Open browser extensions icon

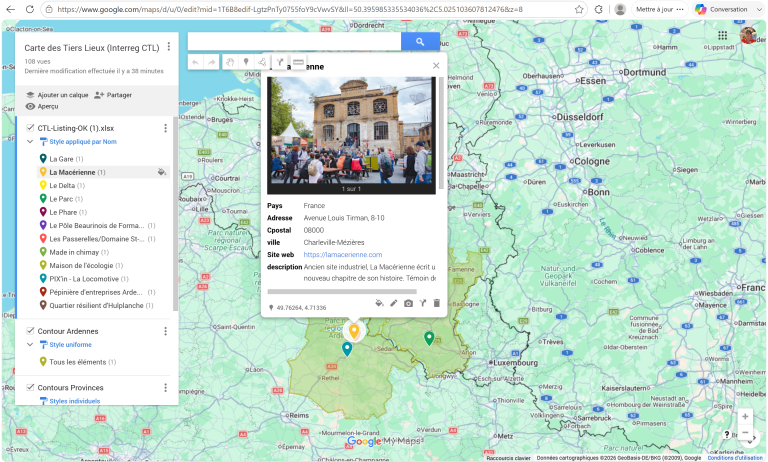pos(599,9)
